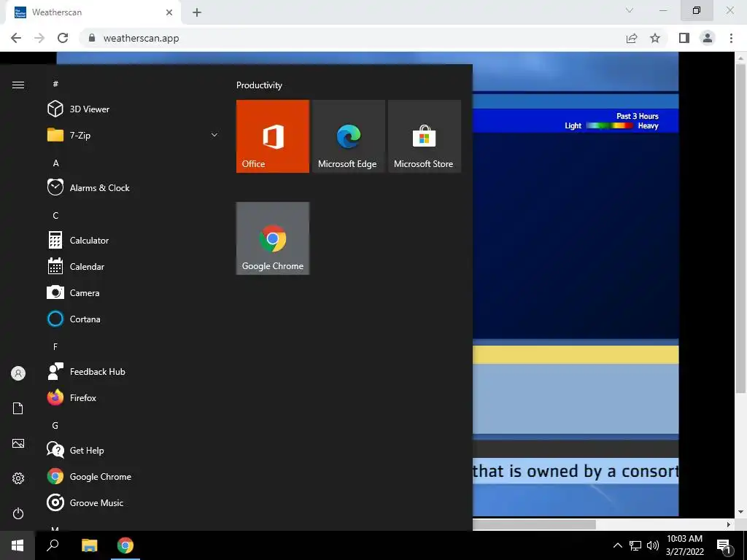Expand the Start menu hamburger button
Screen dimensions: 747x560
[x=18, y=85]
